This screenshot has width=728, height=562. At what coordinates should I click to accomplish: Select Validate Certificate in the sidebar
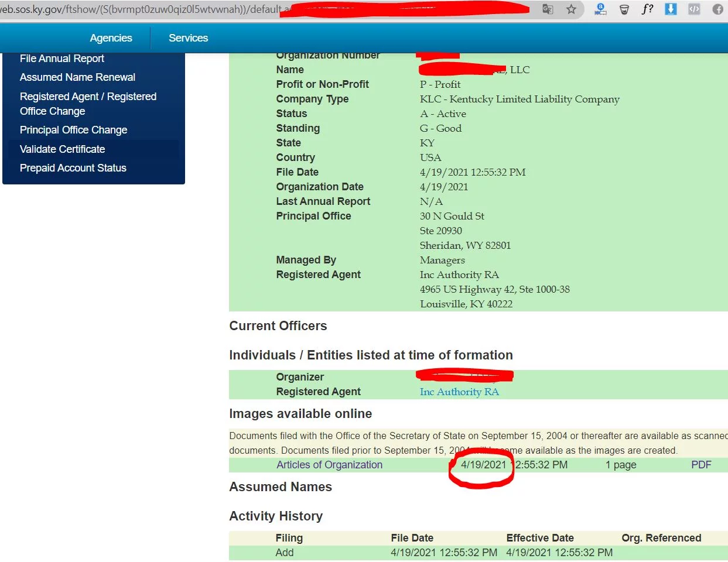[62, 149]
